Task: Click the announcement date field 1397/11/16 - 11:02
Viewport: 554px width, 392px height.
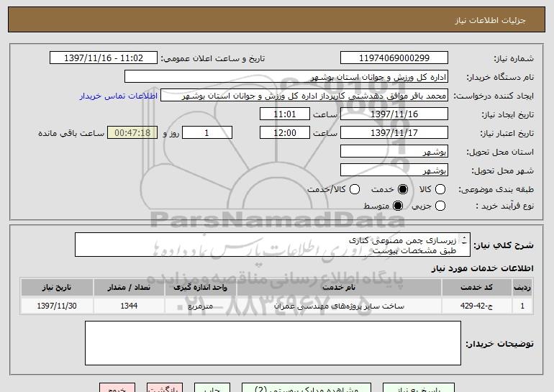Action: click(x=104, y=58)
